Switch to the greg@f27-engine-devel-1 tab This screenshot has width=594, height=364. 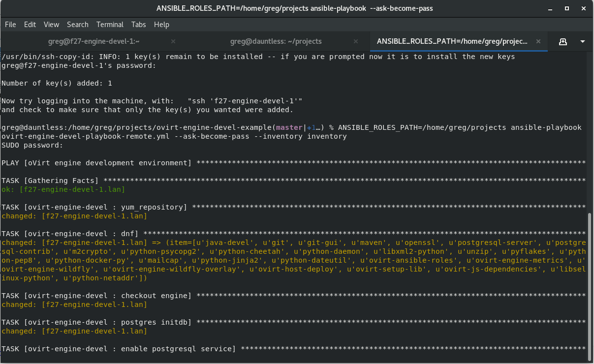94,42
